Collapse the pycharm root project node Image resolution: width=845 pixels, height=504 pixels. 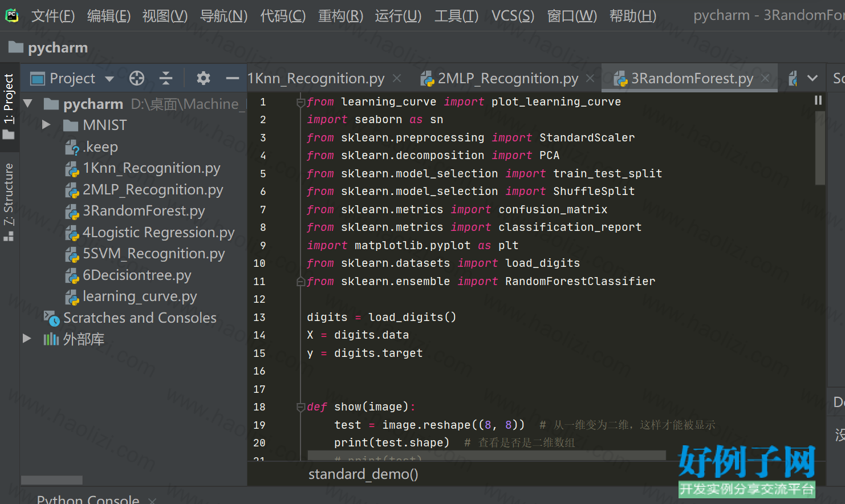click(x=28, y=104)
